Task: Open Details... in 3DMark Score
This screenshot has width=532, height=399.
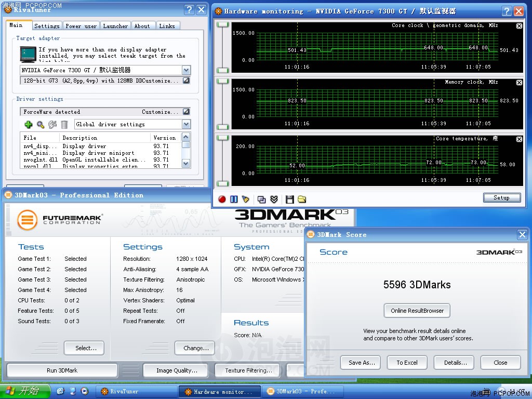Action: pos(454,363)
